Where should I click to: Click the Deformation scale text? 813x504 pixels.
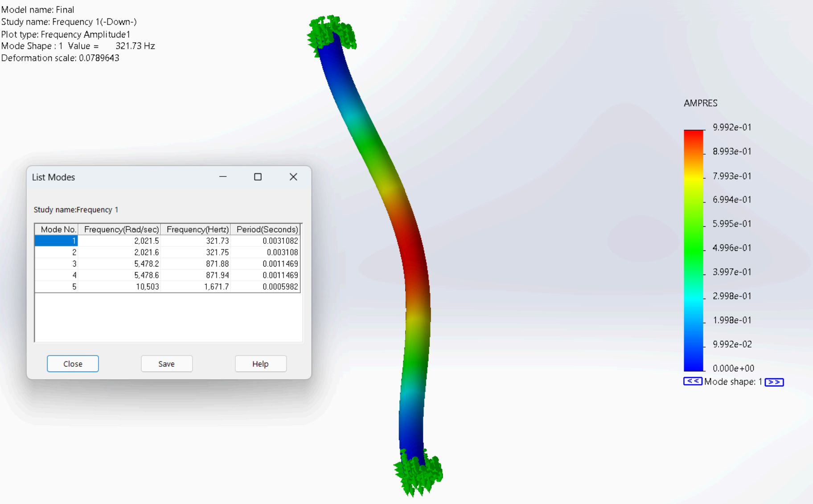[x=60, y=58]
